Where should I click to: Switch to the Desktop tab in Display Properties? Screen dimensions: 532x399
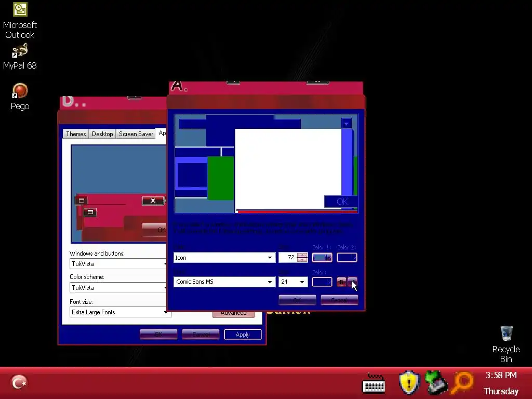(x=102, y=134)
